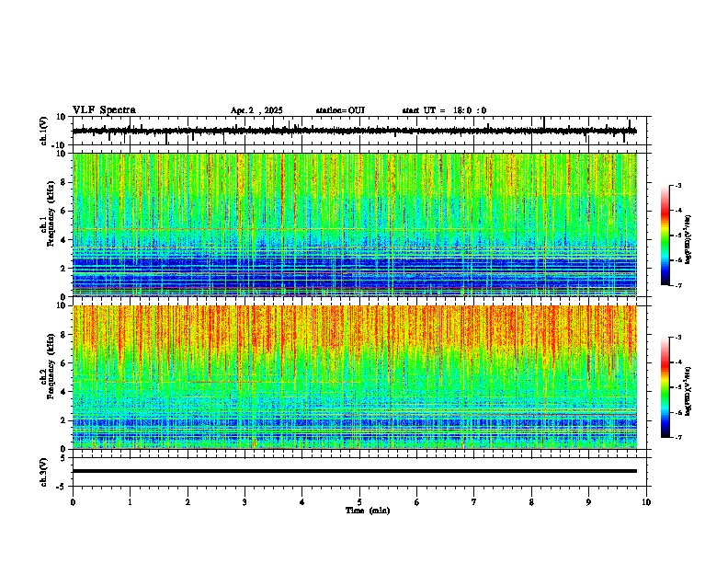Select the "start UT = 18:0:0" text
The image size is (728, 563).
click(444, 110)
